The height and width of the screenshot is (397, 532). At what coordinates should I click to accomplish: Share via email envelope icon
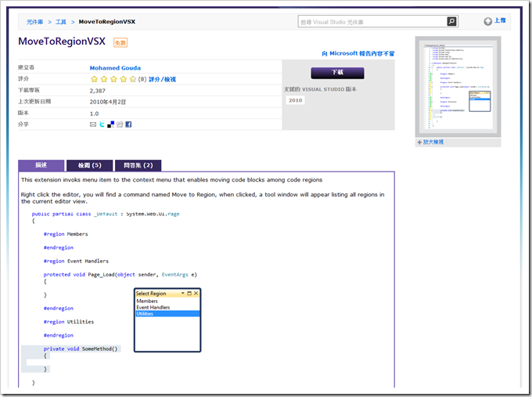pos(93,125)
